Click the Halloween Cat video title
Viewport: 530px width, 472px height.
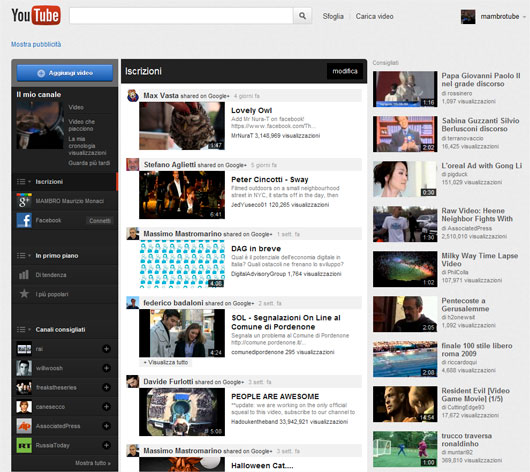262,465
